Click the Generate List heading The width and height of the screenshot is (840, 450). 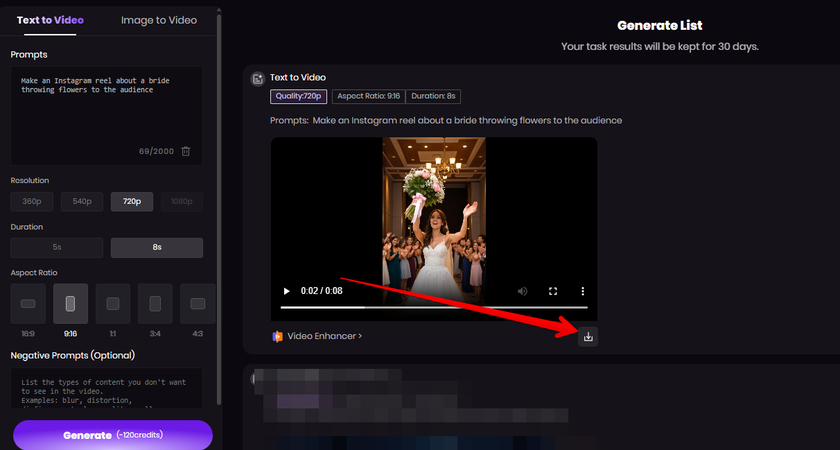[659, 25]
